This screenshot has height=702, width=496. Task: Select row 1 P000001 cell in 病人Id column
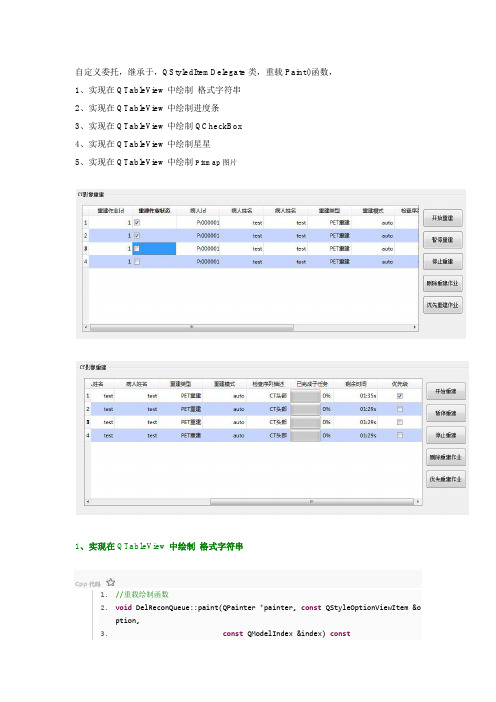198,223
